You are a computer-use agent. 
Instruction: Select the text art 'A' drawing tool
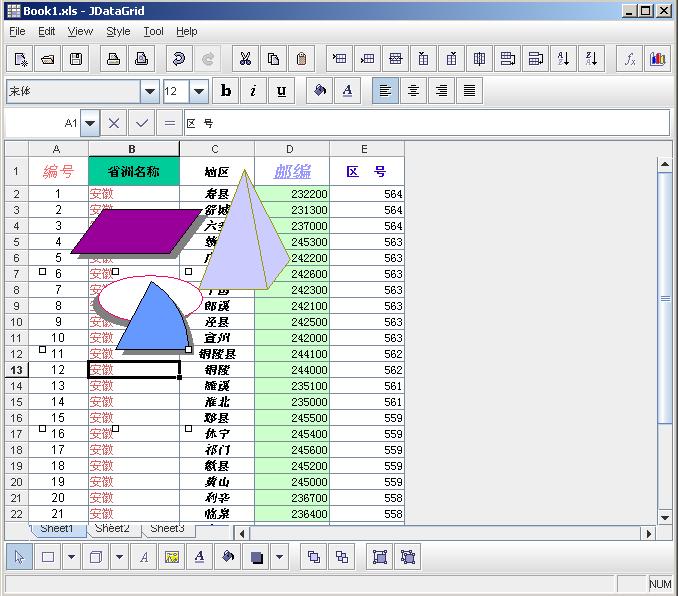coord(144,557)
